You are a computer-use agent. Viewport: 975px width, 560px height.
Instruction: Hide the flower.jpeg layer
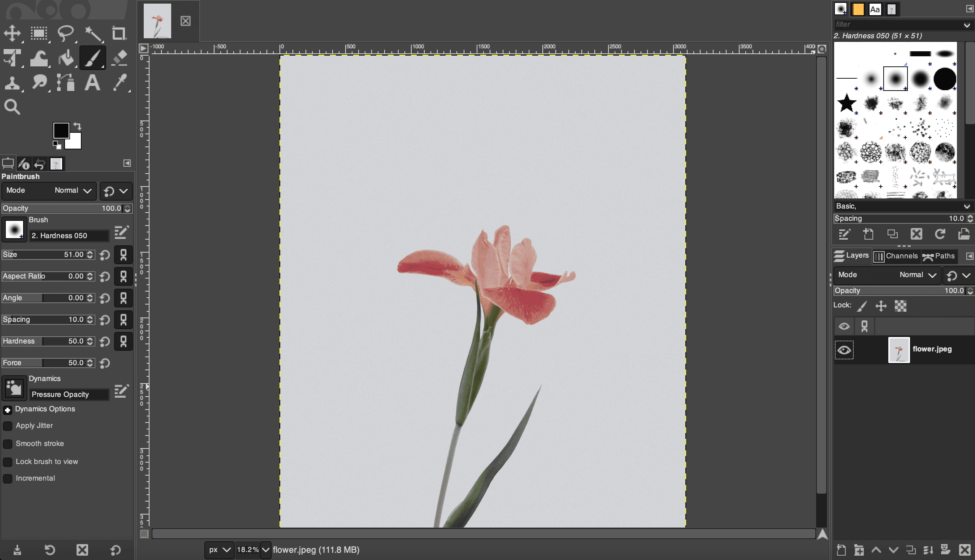point(845,350)
